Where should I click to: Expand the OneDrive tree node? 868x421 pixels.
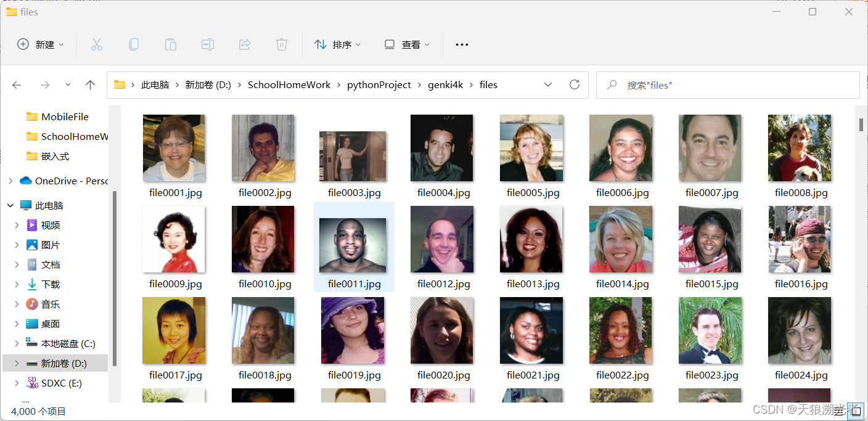point(10,181)
